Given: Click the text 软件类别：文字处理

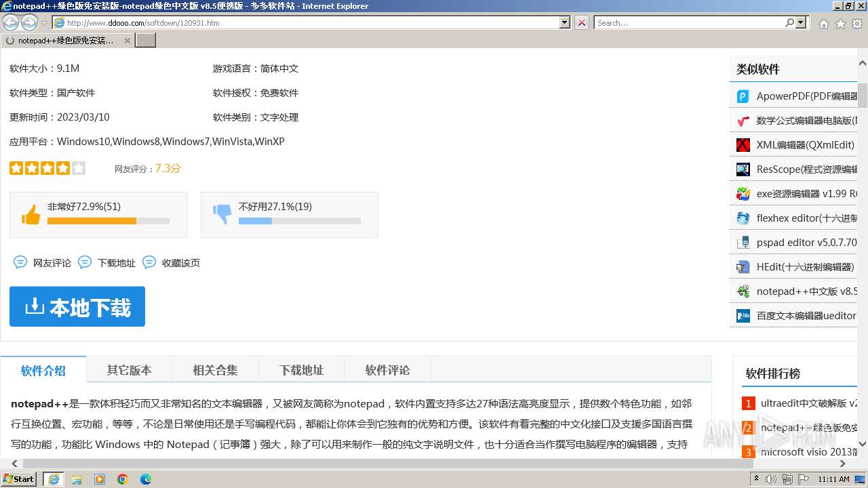Looking at the screenshot, I should (x=256, y=117).
